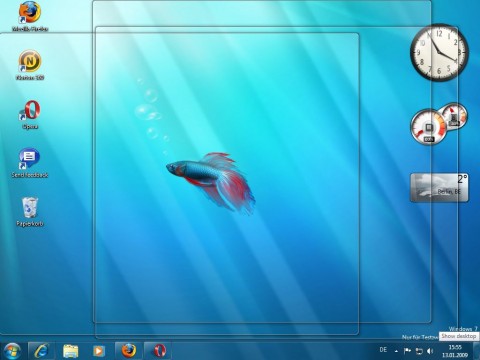Click the network tray icon
Viewport: 480px width, 360px height.
click(419, 351)
